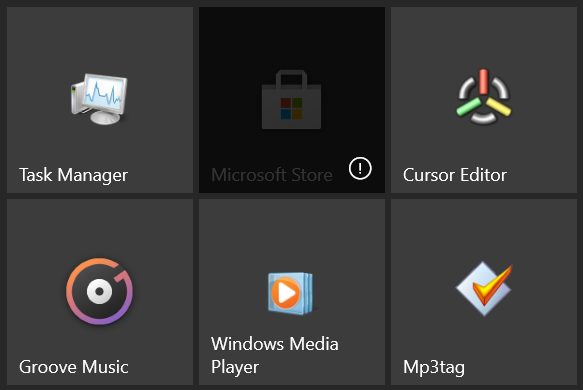Select the Mp3tag label
Image resolution: width=583 pixels, height=390 pixels.
point(434,367)
